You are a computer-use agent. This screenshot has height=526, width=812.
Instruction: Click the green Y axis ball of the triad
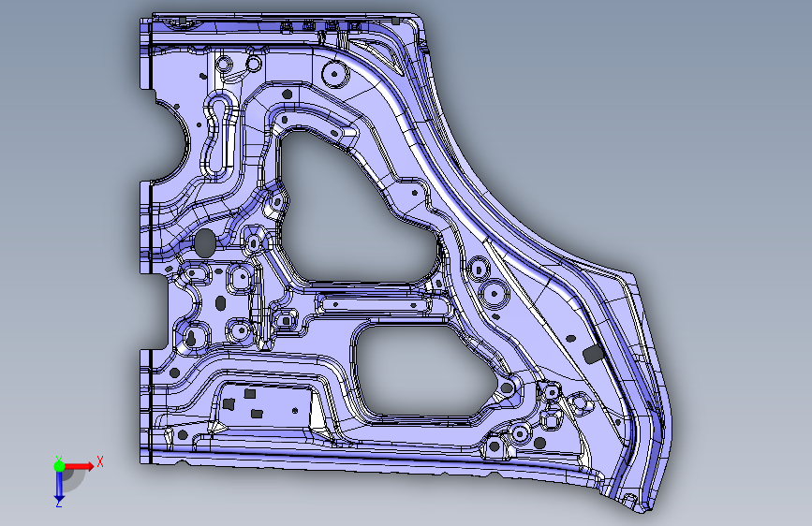pos(59,466)
